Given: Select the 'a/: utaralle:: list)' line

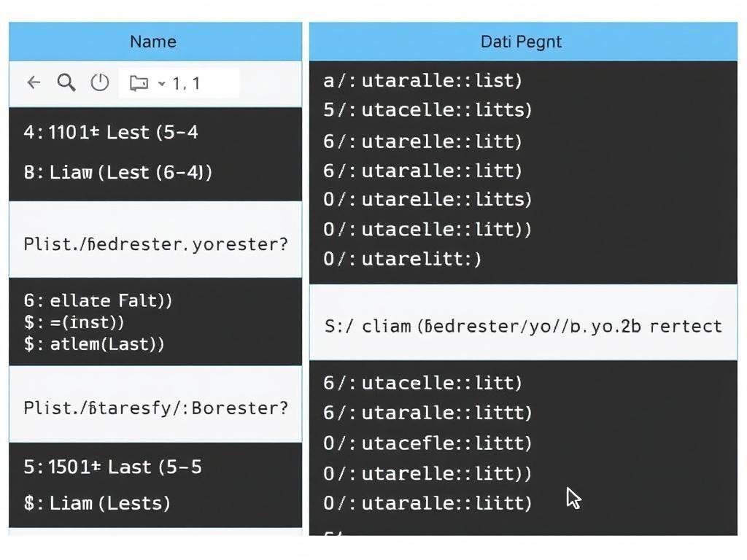Looking at the screenshot, I should (x=423, y=80).
